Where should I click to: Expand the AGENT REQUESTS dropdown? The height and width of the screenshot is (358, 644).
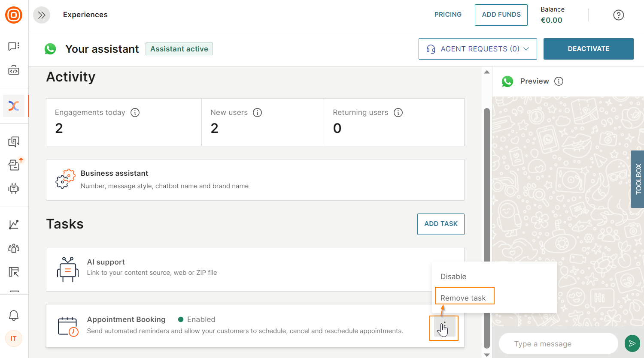[x=477, y=48]
